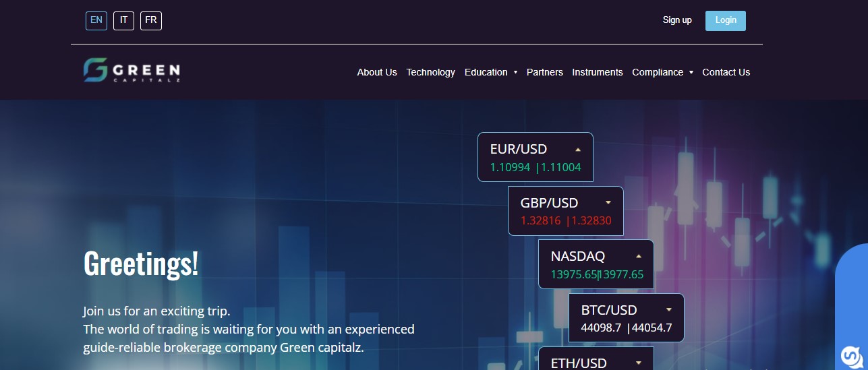
Task: Click the Login button
Action: pyautogui.click(x=726, y=20)
